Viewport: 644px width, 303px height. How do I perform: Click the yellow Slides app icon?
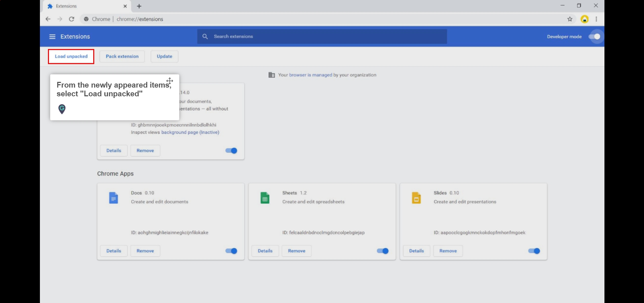coord(416,198)
